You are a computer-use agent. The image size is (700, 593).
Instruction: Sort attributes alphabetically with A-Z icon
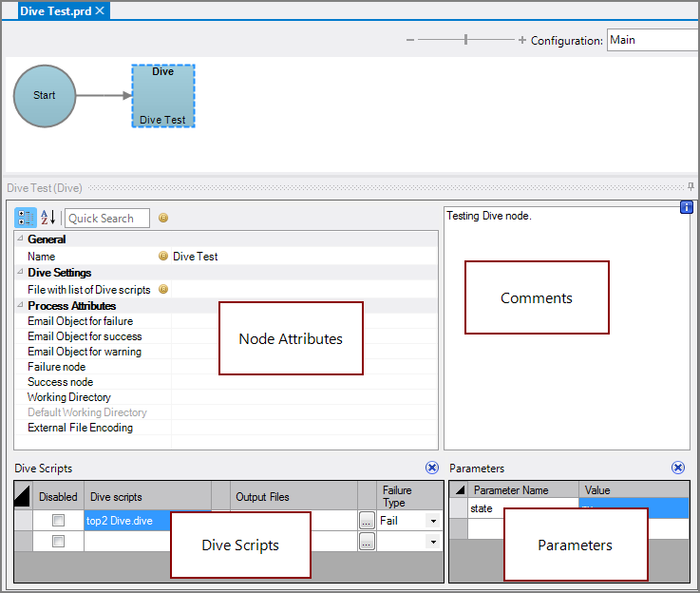pyautogui.click(x=48, y=218)
